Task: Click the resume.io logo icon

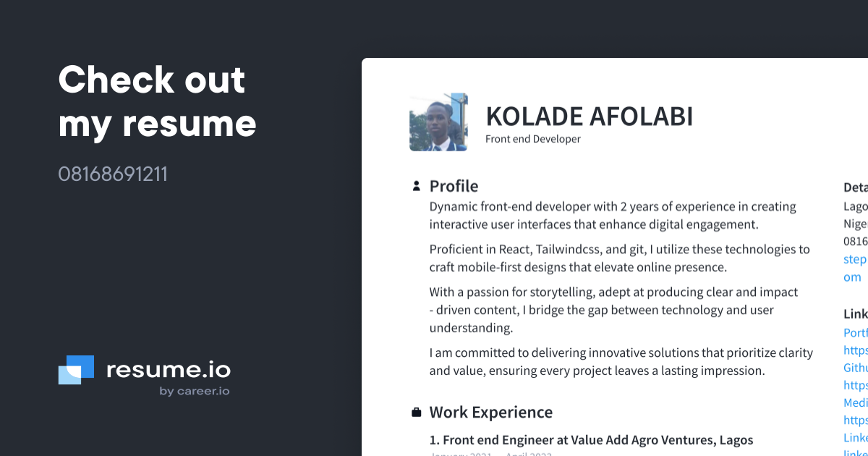Action: click(x=76, y=370)
